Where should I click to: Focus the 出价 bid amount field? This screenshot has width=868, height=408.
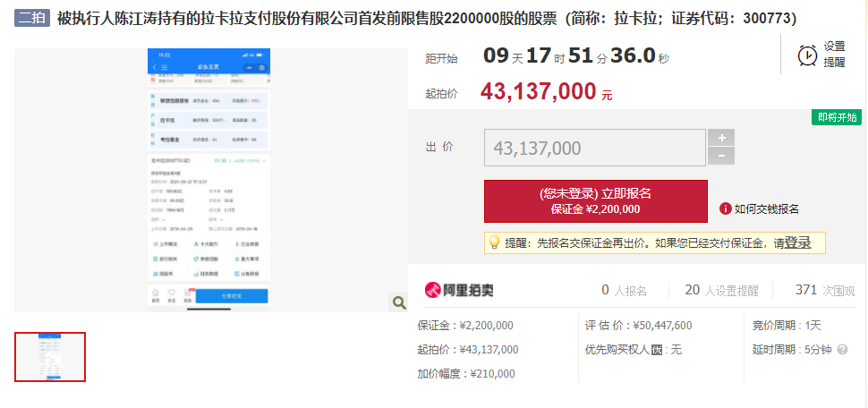(594, 148)
